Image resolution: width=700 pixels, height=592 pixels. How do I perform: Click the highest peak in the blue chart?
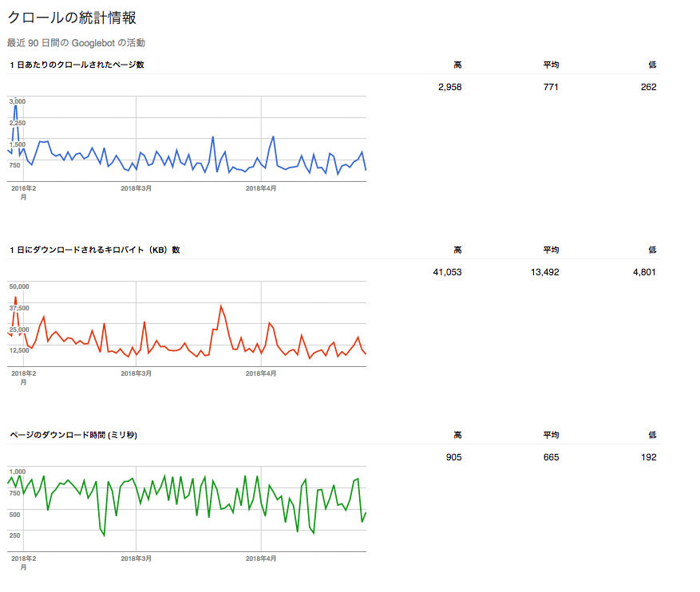tap(15, 105)
